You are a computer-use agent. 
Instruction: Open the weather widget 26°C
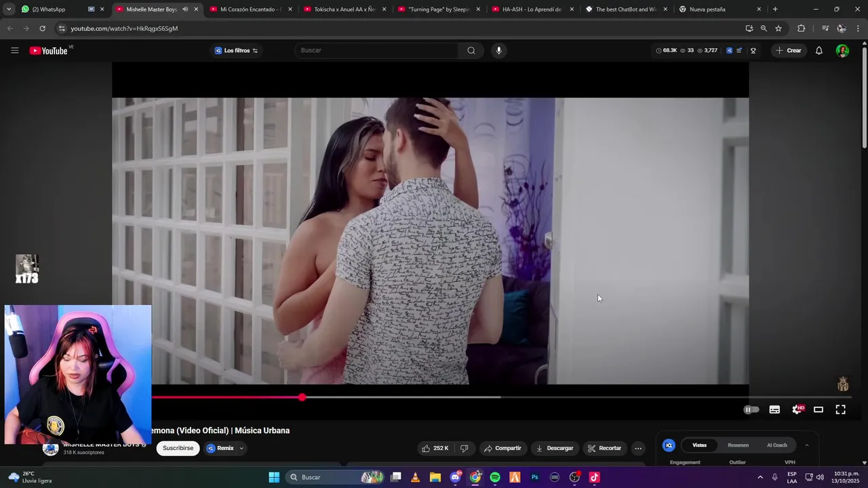[31, 477]
